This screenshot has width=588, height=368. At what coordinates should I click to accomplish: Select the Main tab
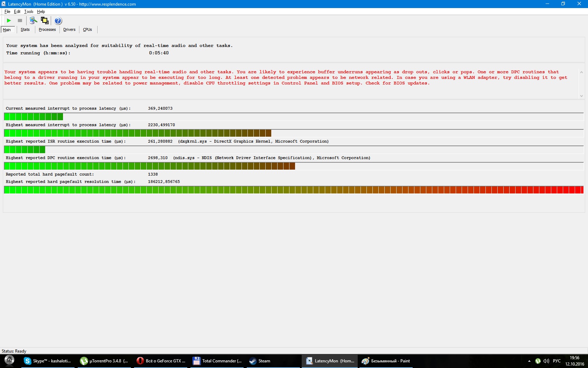(7, 30)
